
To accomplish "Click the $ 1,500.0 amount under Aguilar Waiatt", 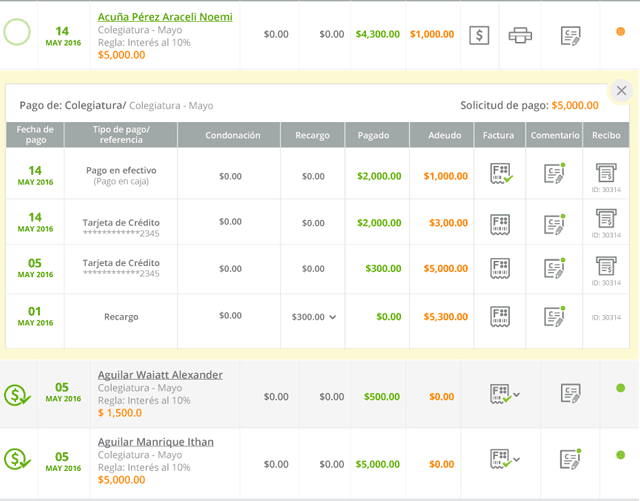I will pos(120,413).
